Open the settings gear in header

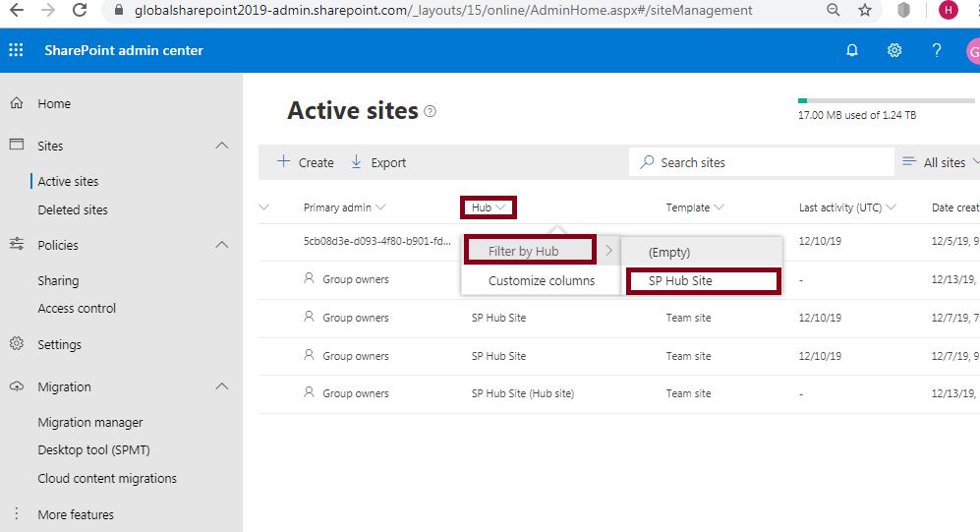(x=894, y=50)
